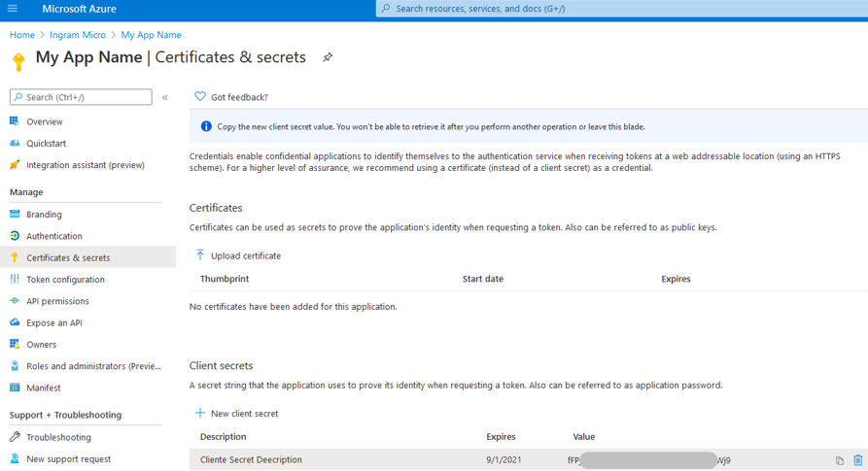The image size is (868, 471).
Task: Click the API permissions icon
Action: [15, 301]
